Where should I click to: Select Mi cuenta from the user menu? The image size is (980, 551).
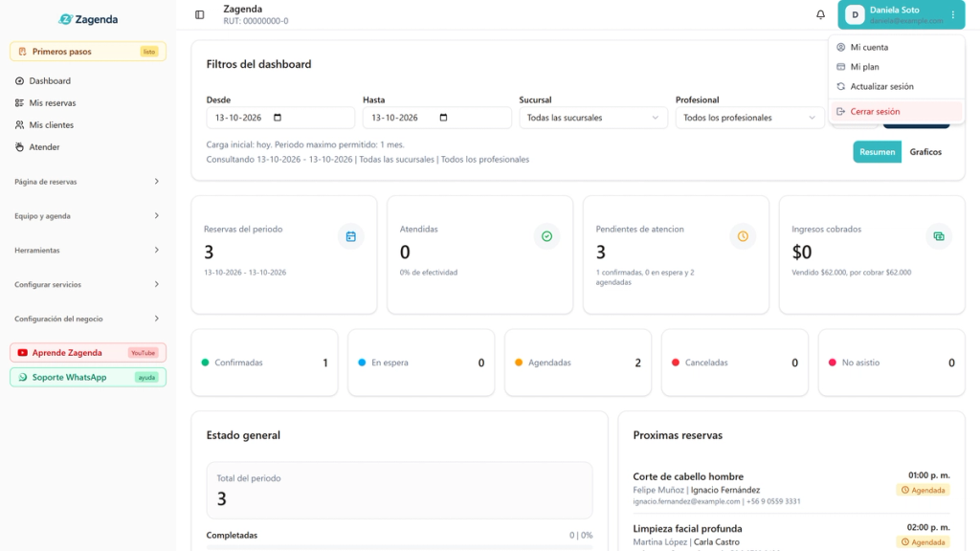click(x=896, y=47)
